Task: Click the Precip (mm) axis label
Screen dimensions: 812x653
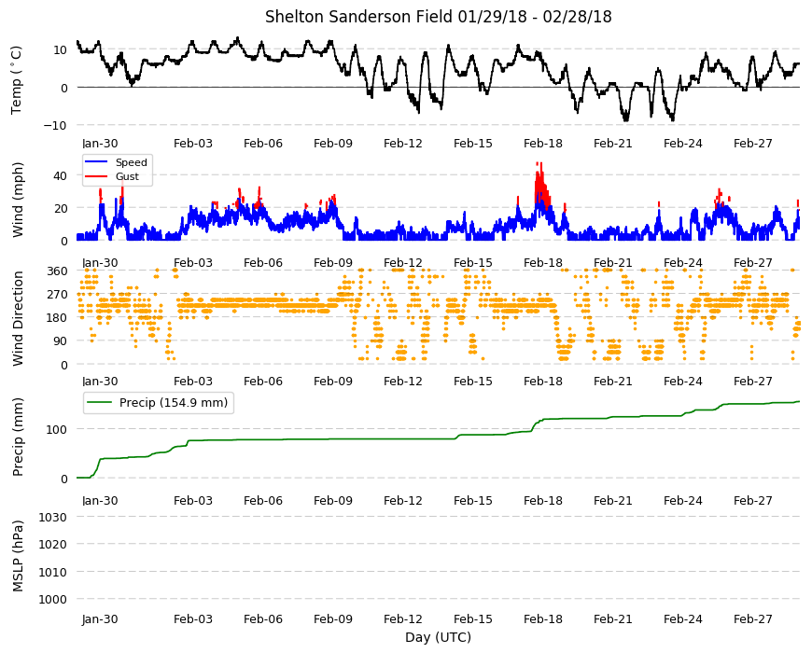Action: (x=18, y=438)
